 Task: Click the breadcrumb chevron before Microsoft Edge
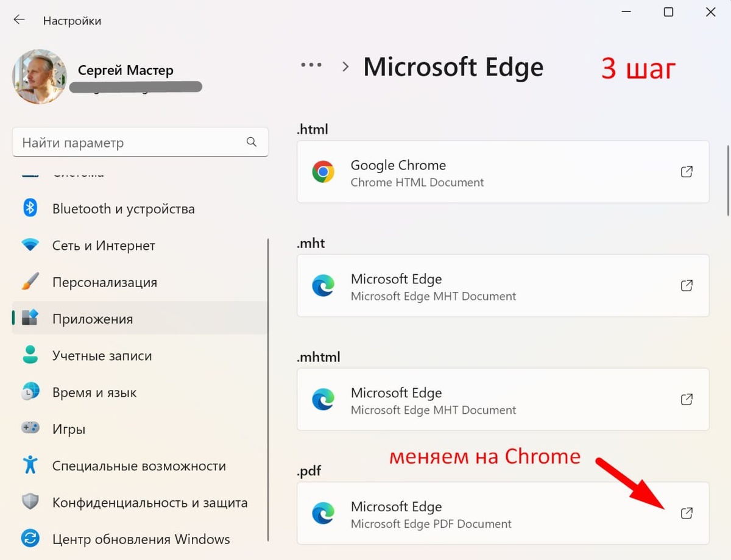(x=345, y=66)
